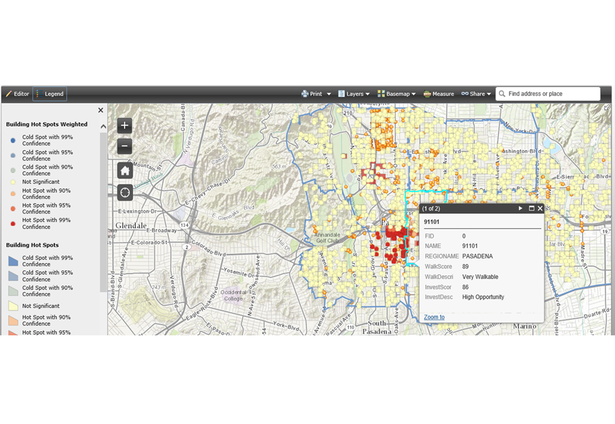The image size is (615, 424).
Task: Click the red Hot Spot 99% point symbol
Action: pos(13,224)
